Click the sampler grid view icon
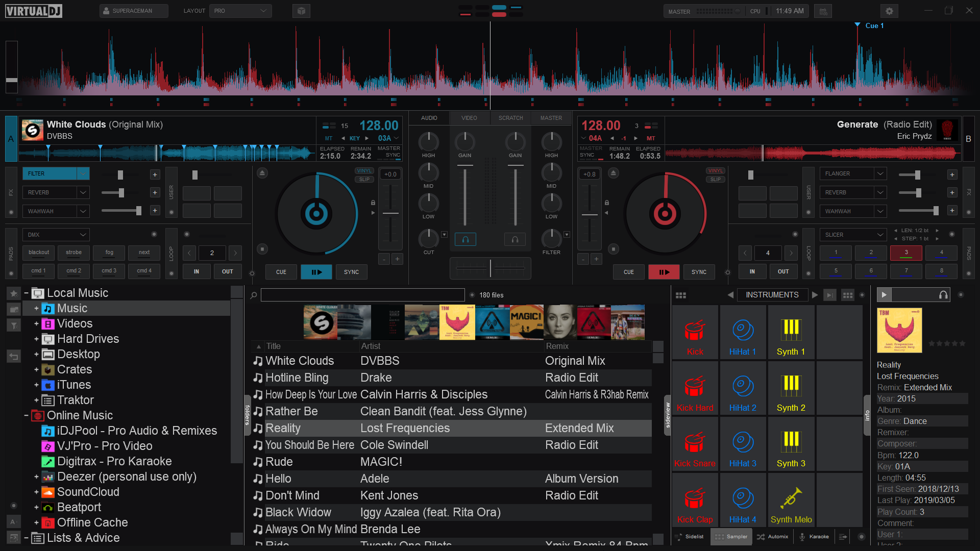 (680, 295)
